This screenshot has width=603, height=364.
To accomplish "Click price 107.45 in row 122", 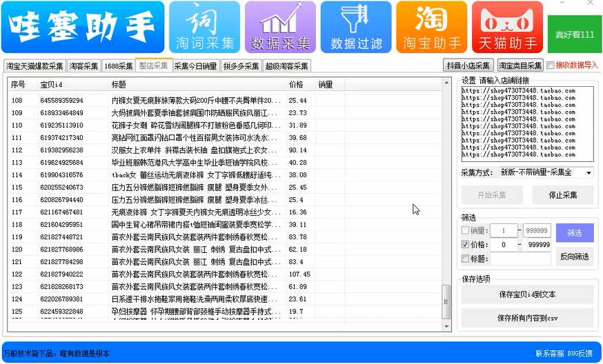I will (299, 274).
